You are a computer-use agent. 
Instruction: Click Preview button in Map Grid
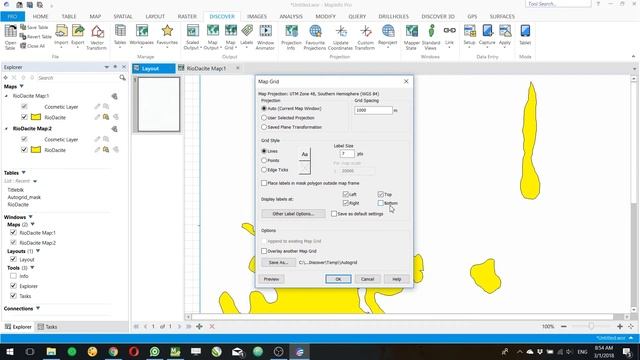271,279
